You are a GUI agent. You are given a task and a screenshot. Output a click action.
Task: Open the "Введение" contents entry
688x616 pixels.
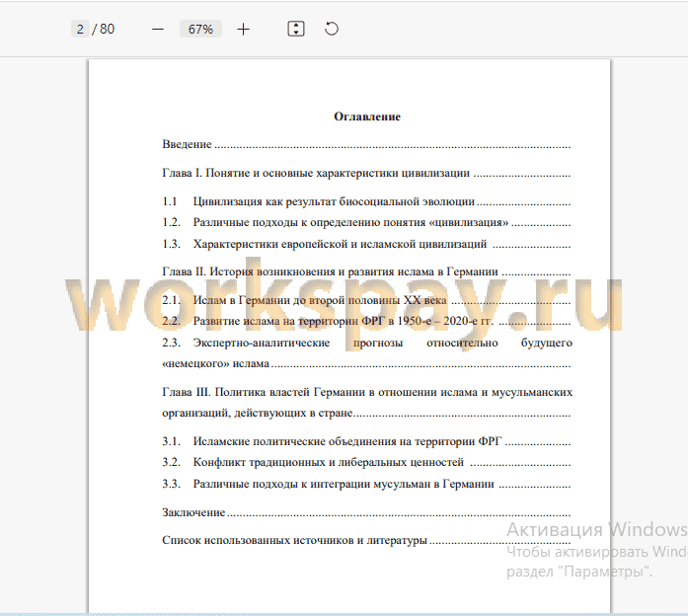pyautogui.click(x=366, y=144)
